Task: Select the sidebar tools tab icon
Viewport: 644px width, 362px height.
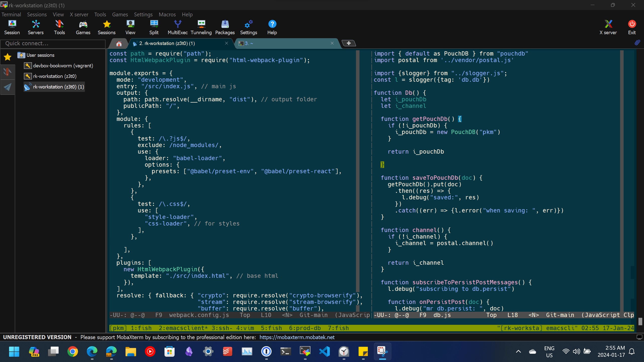Action: pyautogui.click(x=7, y=72)
